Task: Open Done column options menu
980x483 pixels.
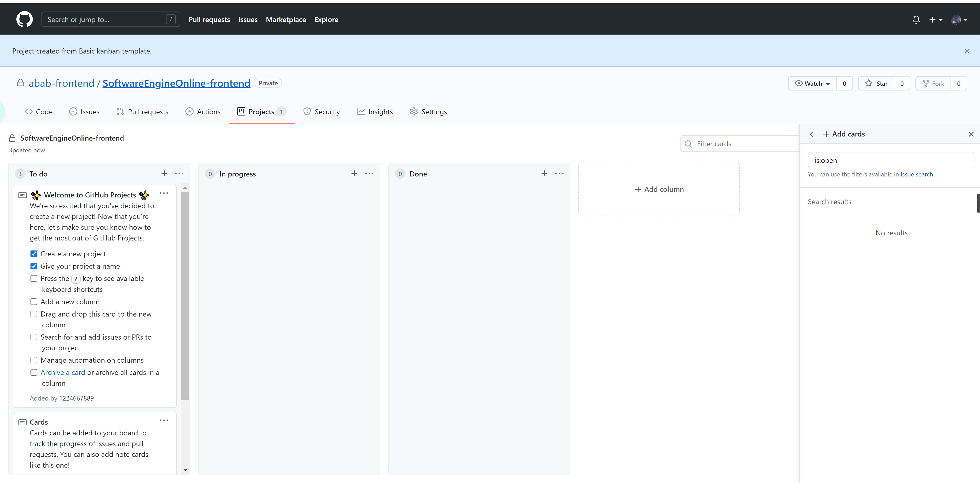Action: pos(559,173)
